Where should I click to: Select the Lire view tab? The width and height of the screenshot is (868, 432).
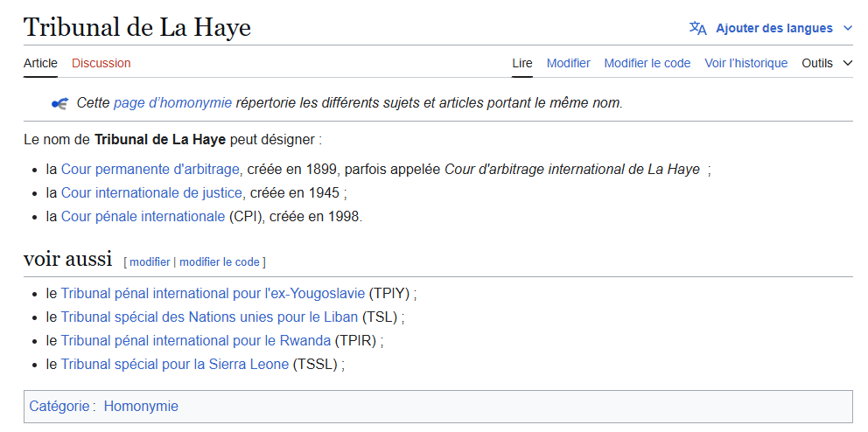pyautogui.click(x=521, y=63)
